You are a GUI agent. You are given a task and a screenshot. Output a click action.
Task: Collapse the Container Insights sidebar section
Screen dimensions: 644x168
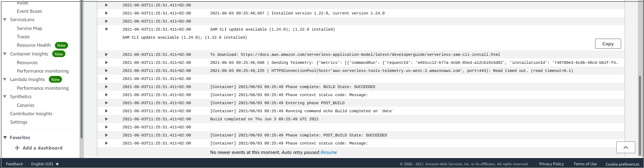(5, 54)
